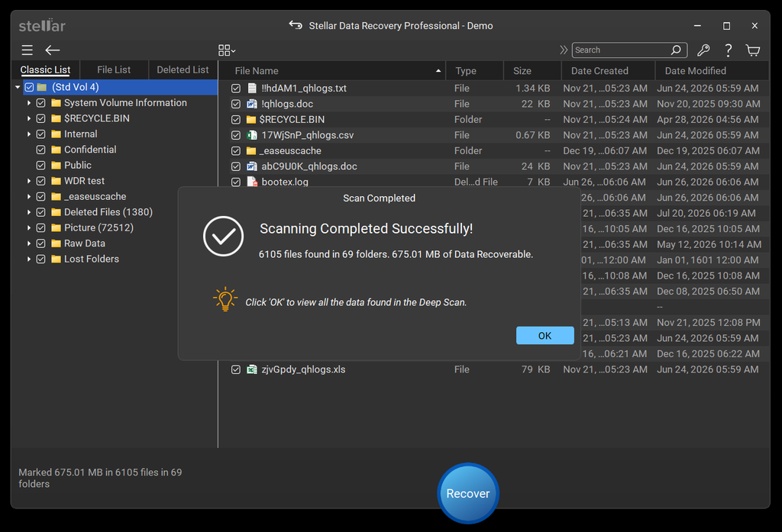
Task: Expand System Volume Information folder
Action: (x=29, y=103)
